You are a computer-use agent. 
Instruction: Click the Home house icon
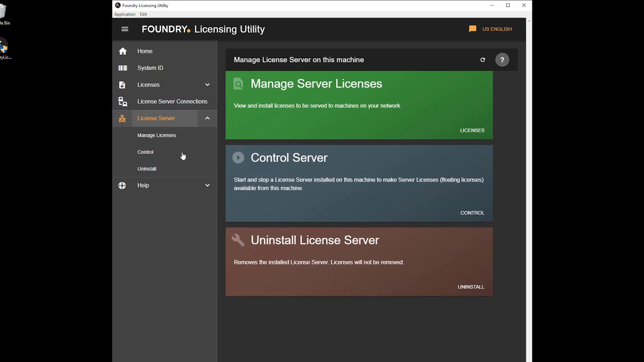tap(122, 51)
